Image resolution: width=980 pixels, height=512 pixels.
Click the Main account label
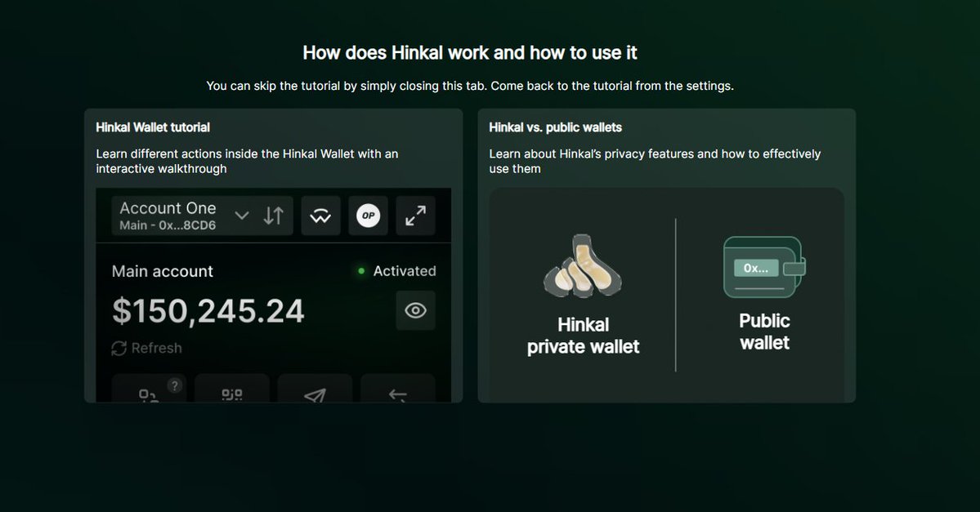click(x=163, y=271)
